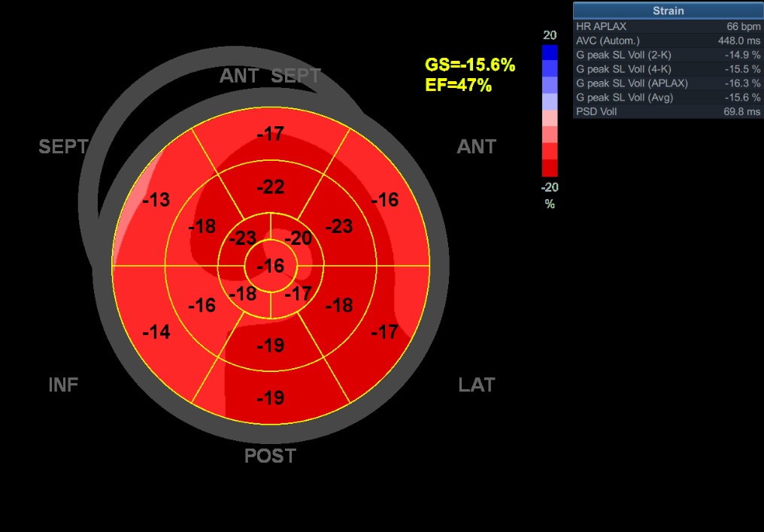Click the LAT wall label
This screenshot has width=764, height=532.
point(477,385)
